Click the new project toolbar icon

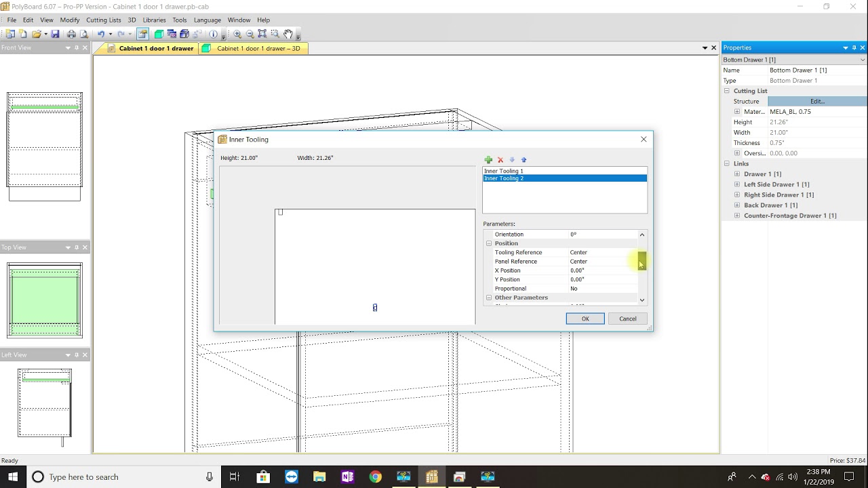coord(22,34)
